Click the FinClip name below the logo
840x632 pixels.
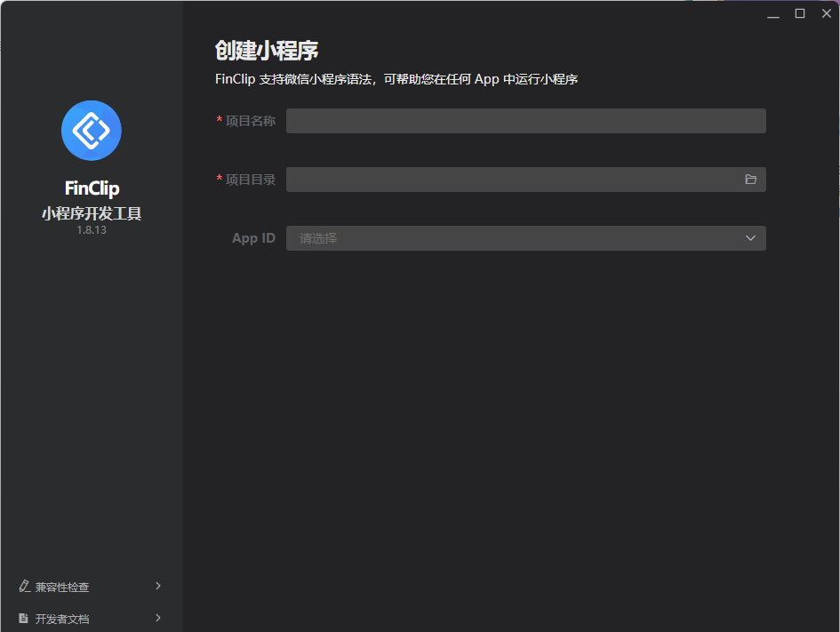tap(91, 188)
